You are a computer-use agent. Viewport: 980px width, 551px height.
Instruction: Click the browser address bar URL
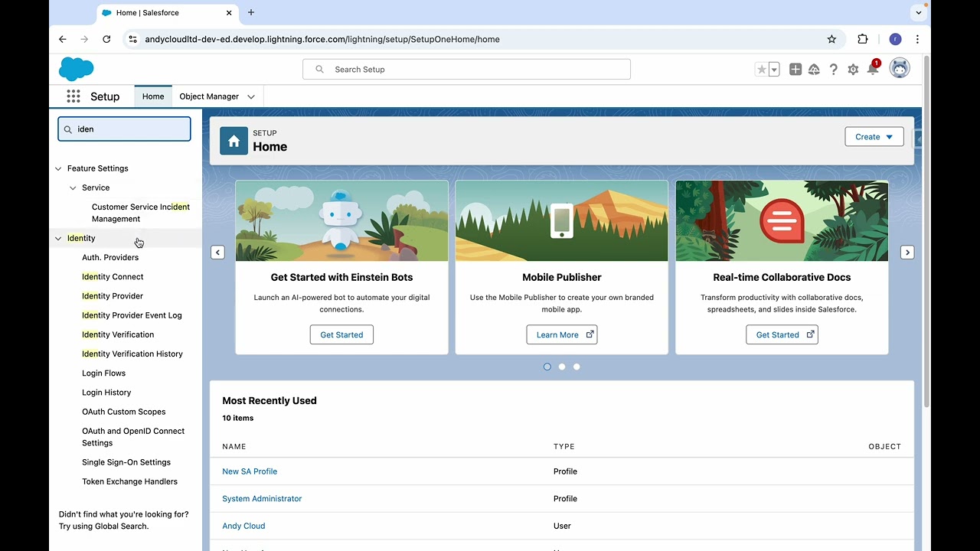click(x=322, y=39)
